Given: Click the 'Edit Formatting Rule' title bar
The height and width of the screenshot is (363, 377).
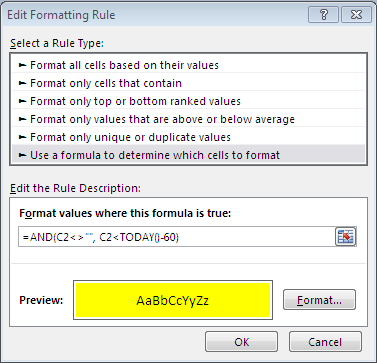Looking at the screenshot, I should [x=153, y=15].
